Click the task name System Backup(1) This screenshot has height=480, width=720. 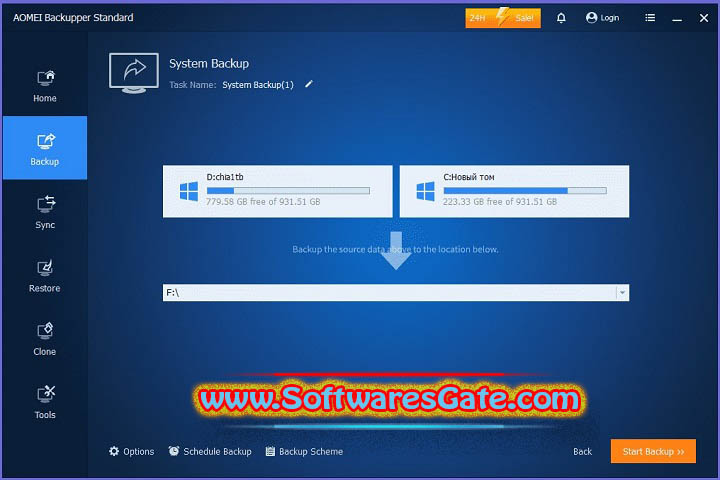[258, 85]
